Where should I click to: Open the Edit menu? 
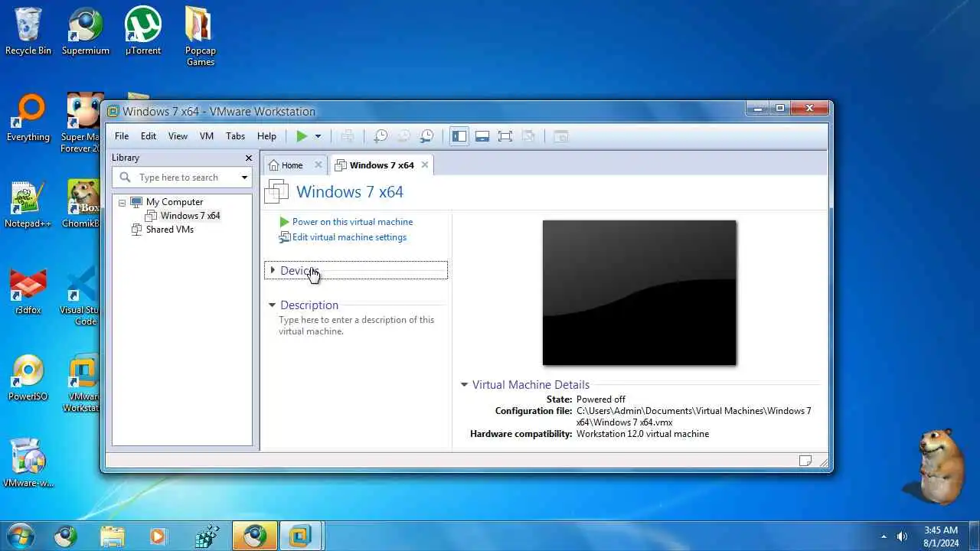[x=149, y=136]
